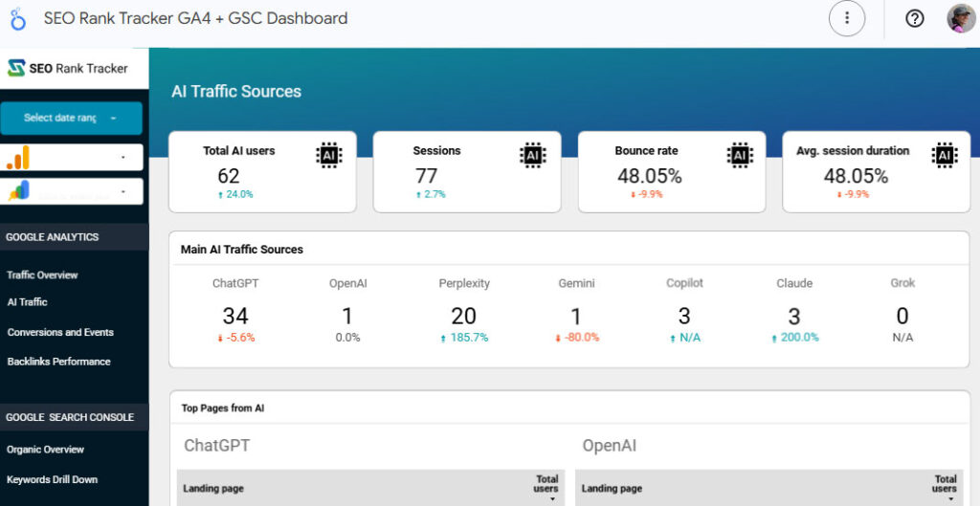Open Backlinks Performance page

pyautogui.click(x=58, y=361)
